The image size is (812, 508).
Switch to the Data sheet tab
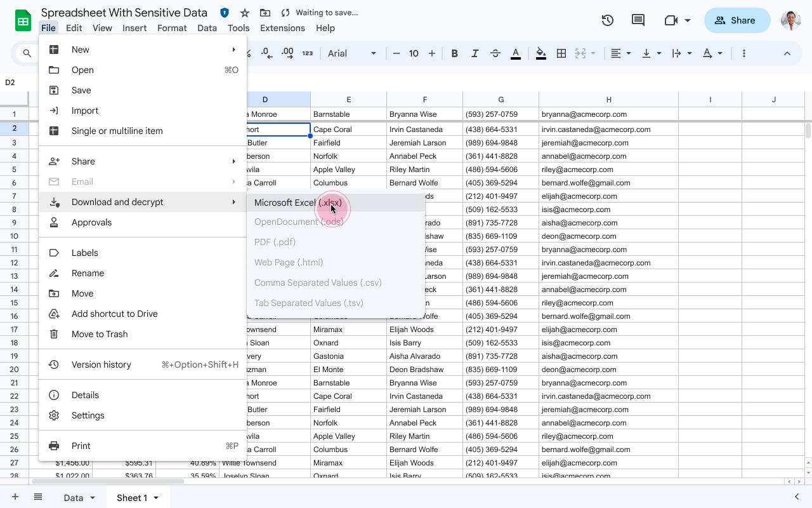click(x=74, y=498)
